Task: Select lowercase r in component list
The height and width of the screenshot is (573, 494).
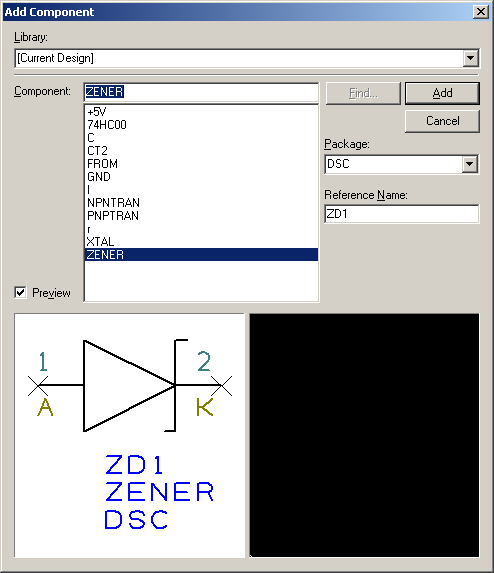Action: point(201,229)
